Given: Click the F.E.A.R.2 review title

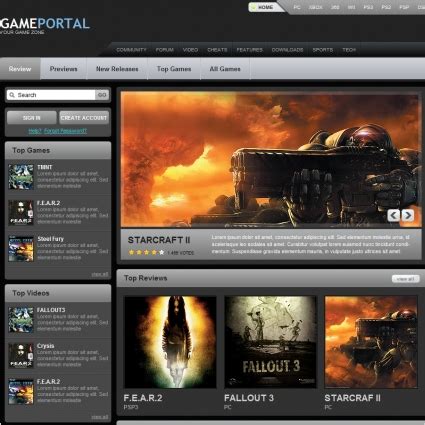Looking at the screenshot, I should (143, 398).
